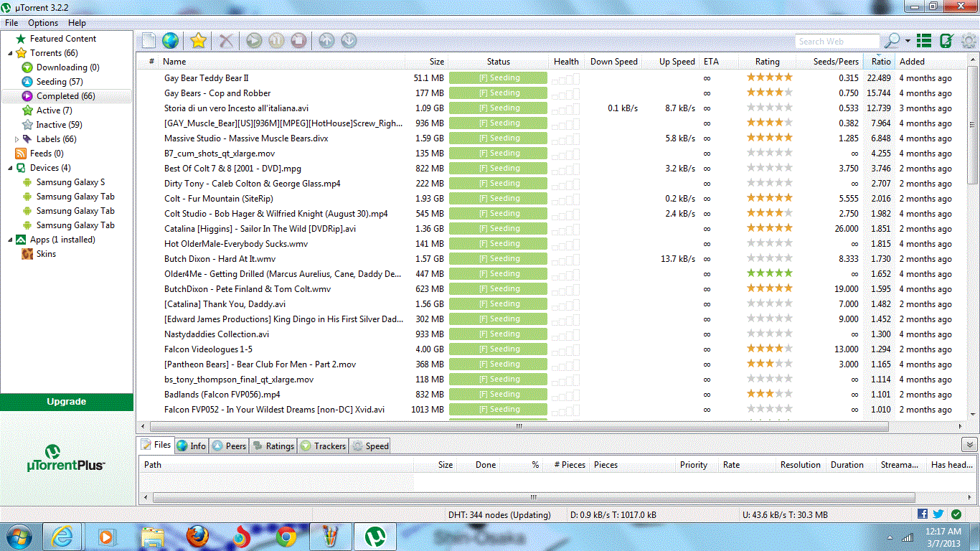Toggle detailed info view with list icon
The height and width of the screenshot is (551, 980).
coord(924,41)
